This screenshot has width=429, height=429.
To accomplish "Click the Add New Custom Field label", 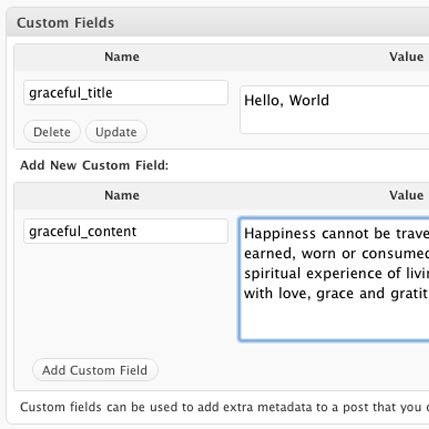I will (x=94, y=165).
